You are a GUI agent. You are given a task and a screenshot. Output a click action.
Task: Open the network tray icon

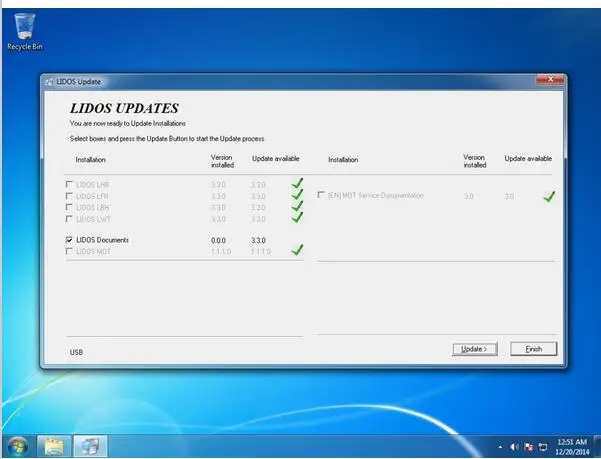click(x=543, y=447)
